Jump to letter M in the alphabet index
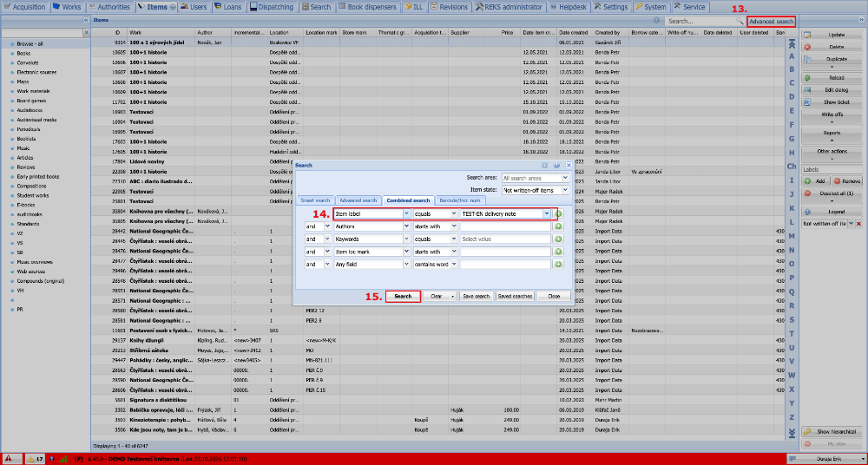The width and height of the screenshot is (868, 465). coord(792,236)
